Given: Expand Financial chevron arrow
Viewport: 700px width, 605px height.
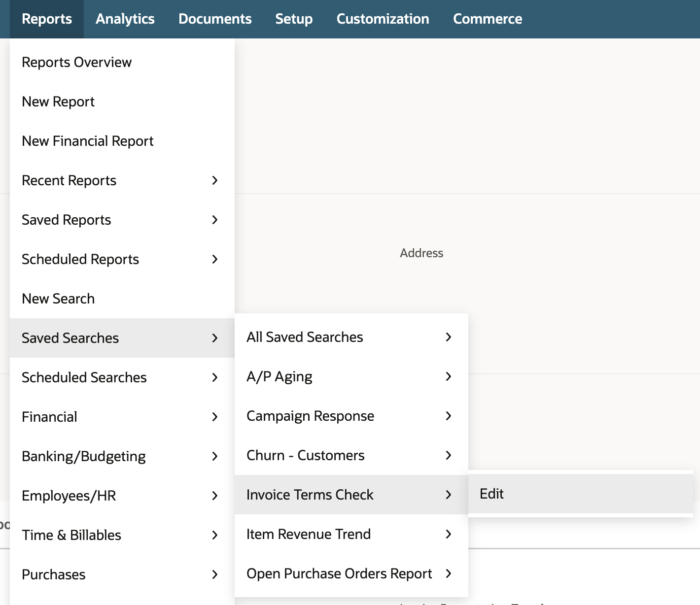Looking at the screenshot, I should (x=215, y=417).
